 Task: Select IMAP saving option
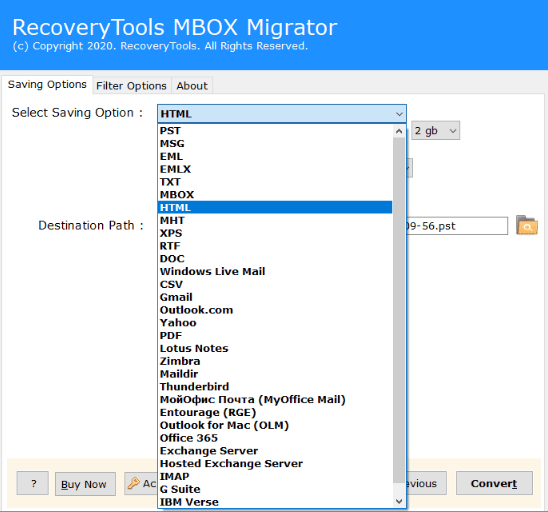pyautogui.click(x=275, y=476)
